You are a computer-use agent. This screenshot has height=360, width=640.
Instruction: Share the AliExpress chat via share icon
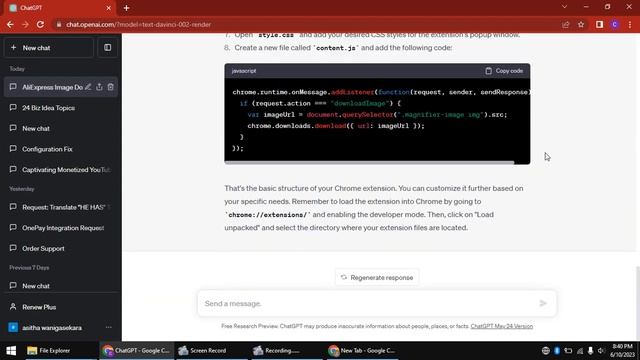coord(99,87)
